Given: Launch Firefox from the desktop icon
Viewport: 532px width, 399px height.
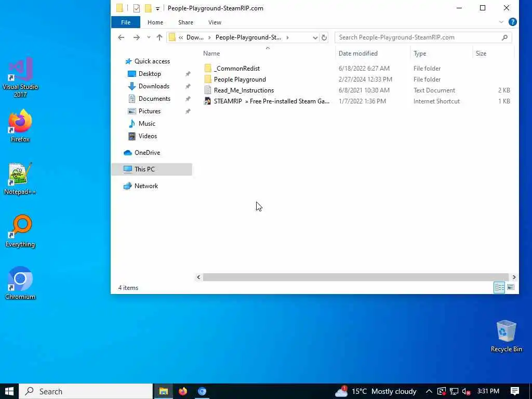Looking at the screenshot, I should tap(20, 126).
